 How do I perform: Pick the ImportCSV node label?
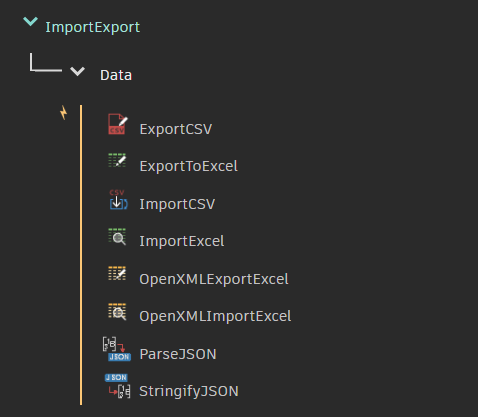click(x=177, y=204)
